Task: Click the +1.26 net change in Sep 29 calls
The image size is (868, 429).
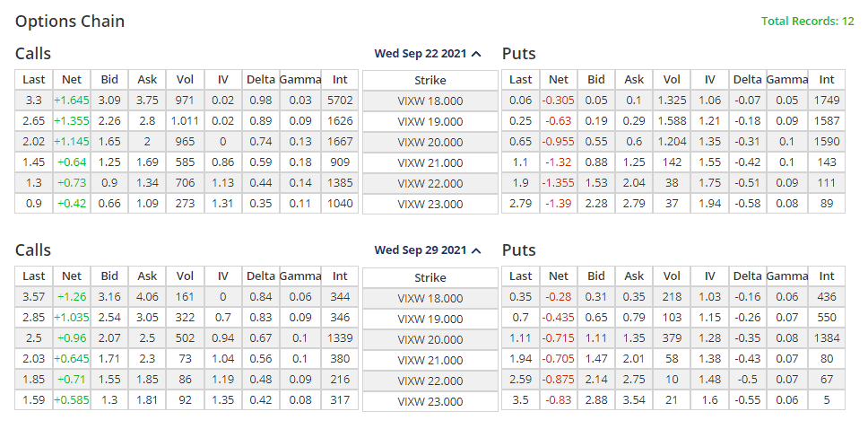Action: (72, 297)
